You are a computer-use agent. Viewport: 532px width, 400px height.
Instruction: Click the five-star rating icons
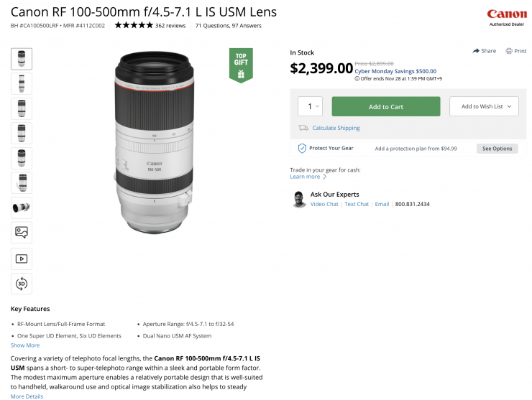pos(134,25)
